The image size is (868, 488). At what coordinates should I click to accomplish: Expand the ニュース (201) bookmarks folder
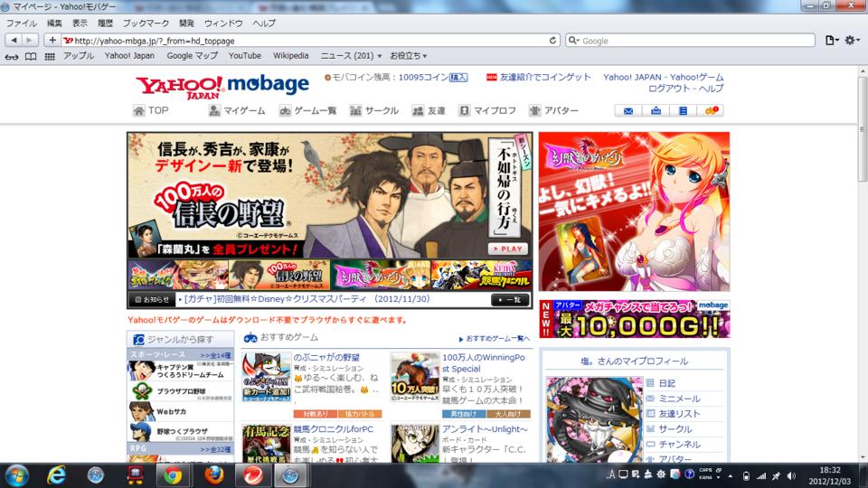pos(351,56)
